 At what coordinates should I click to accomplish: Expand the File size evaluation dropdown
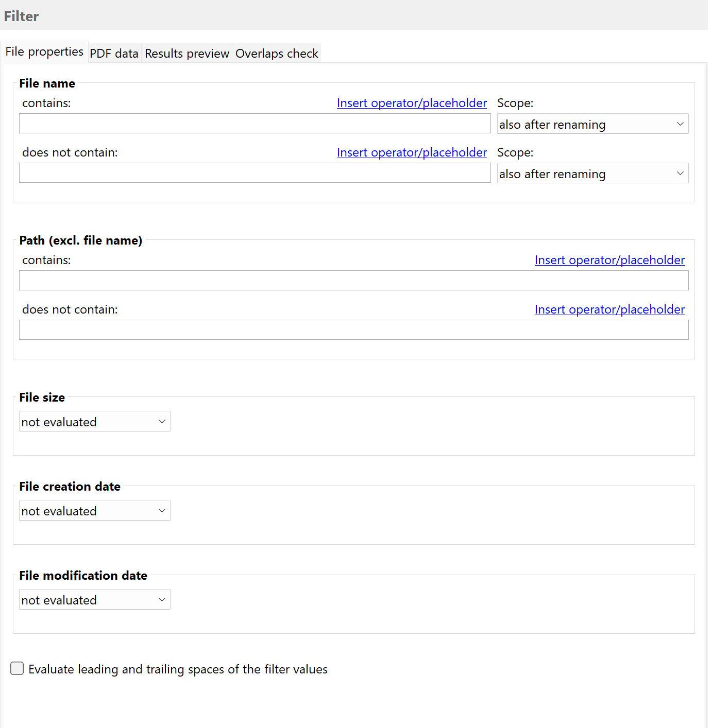tap(95, 421)
